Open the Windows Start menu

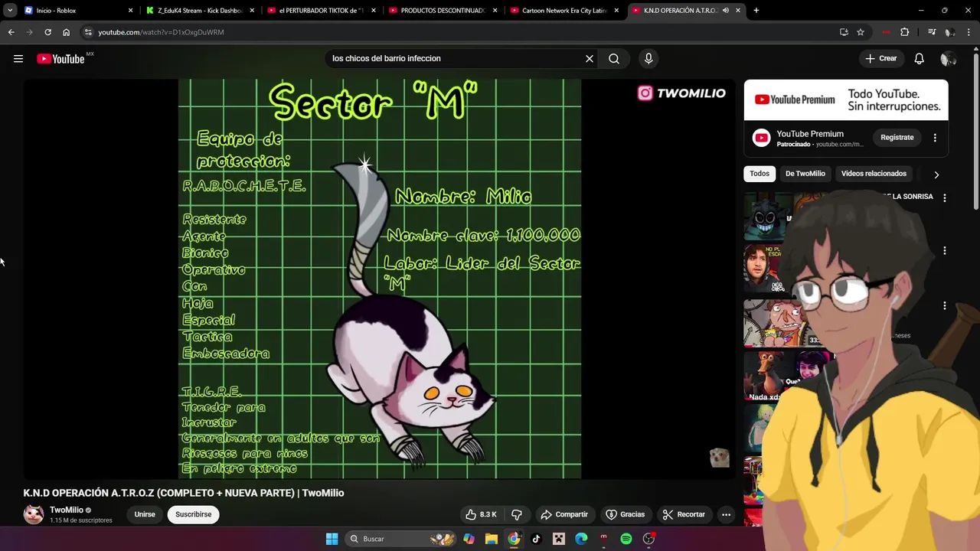click(332, 539)
